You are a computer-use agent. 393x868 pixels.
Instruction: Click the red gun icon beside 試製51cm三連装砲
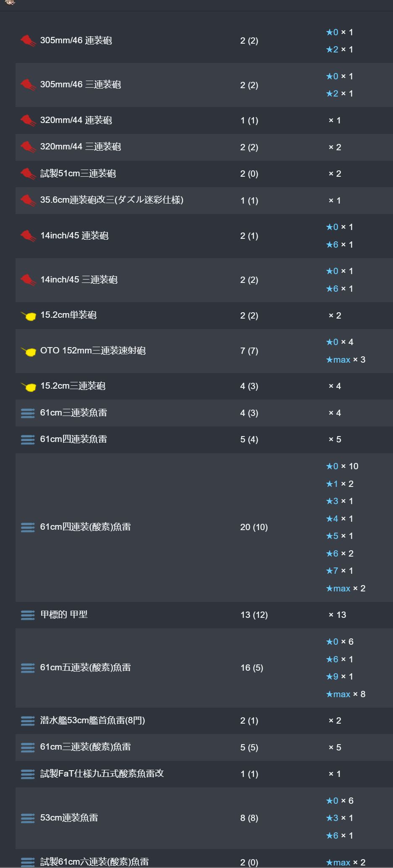[28, 174]
